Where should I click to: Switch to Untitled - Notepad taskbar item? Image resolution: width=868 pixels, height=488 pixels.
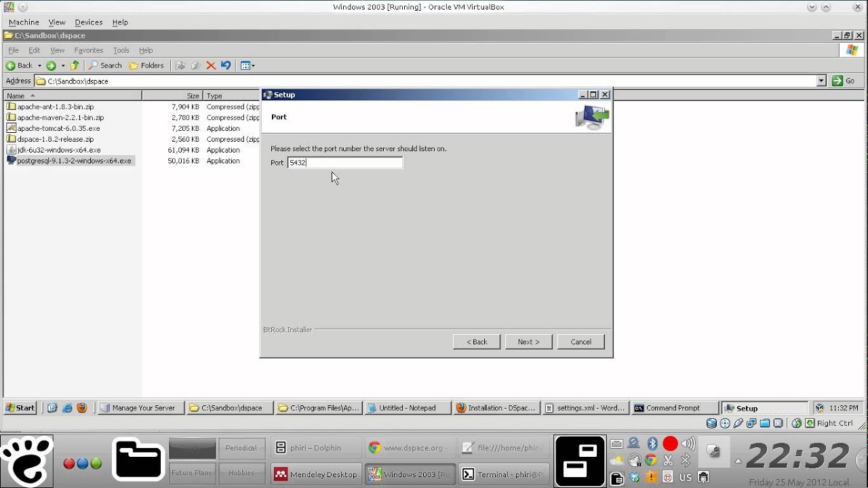tap(408, 408)
